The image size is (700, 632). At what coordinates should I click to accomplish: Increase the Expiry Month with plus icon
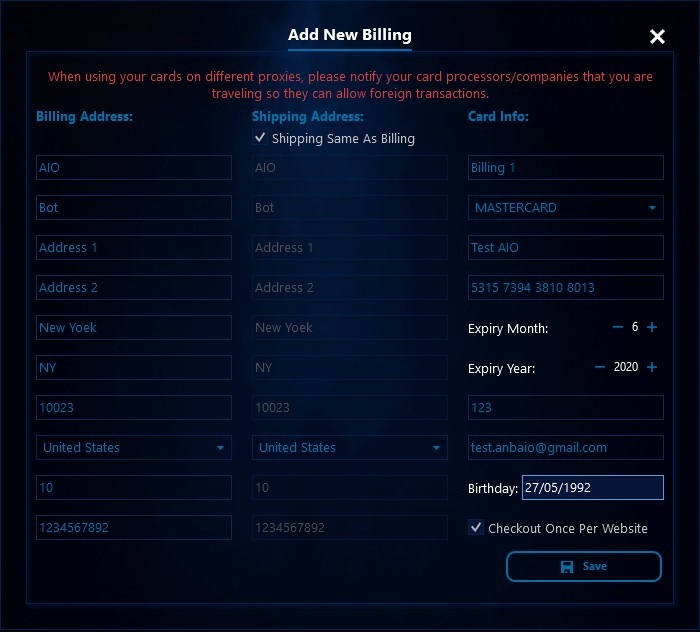[x=652, y=327]
